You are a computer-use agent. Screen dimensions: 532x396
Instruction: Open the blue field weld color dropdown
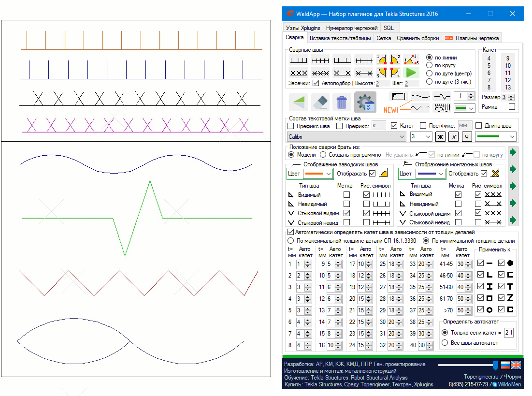(430, 174)
